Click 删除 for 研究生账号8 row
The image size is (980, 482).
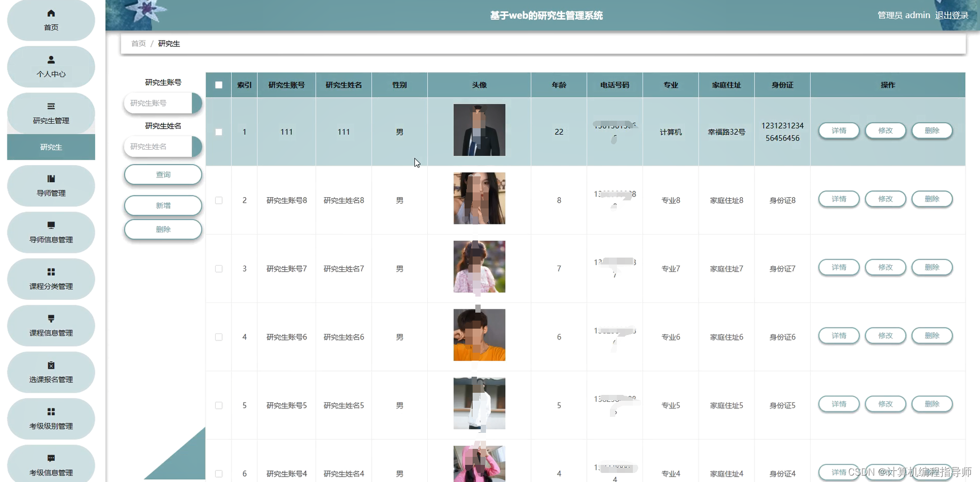pyautogui.click(x=932, y=199)
